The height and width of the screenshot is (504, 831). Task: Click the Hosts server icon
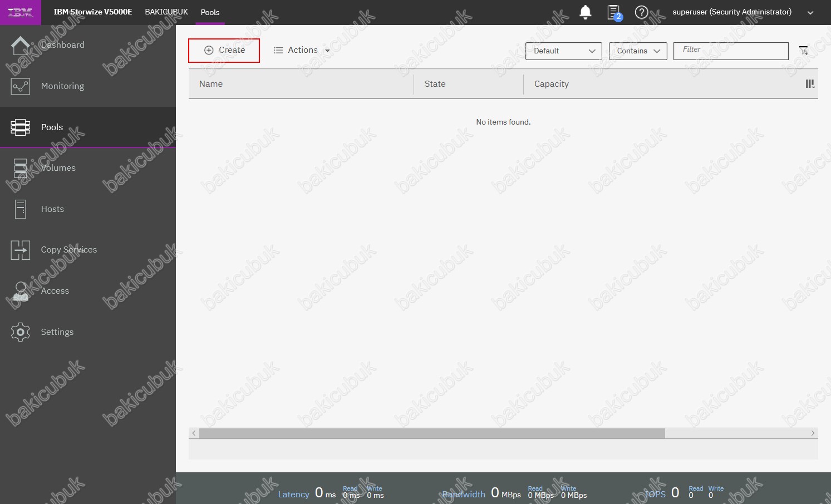pos(21,209)
